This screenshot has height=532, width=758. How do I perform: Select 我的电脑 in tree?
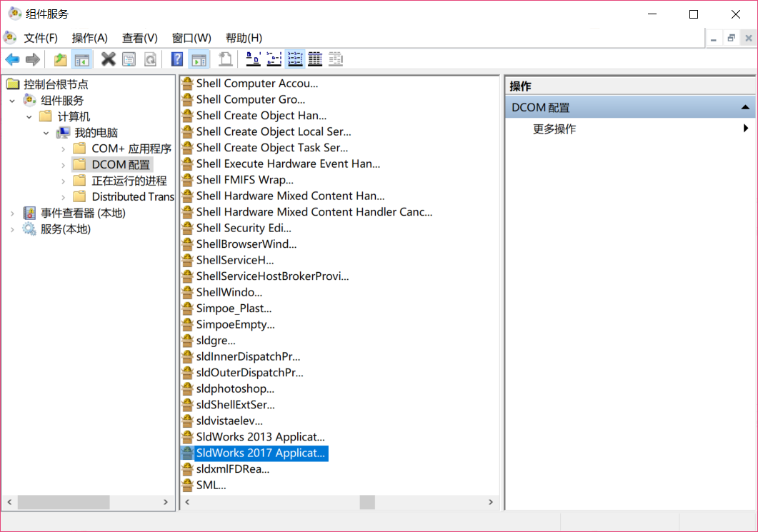pos(96,133)
